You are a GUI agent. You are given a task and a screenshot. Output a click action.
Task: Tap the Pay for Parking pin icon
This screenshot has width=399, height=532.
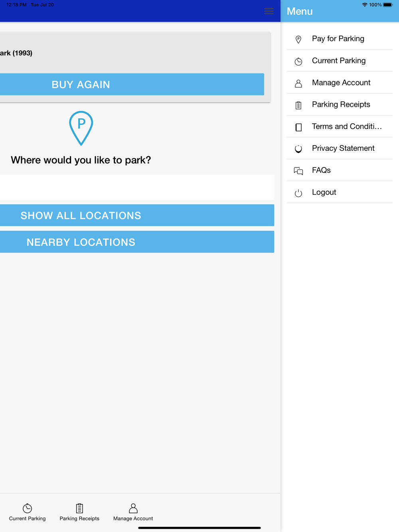click(298, 39)
